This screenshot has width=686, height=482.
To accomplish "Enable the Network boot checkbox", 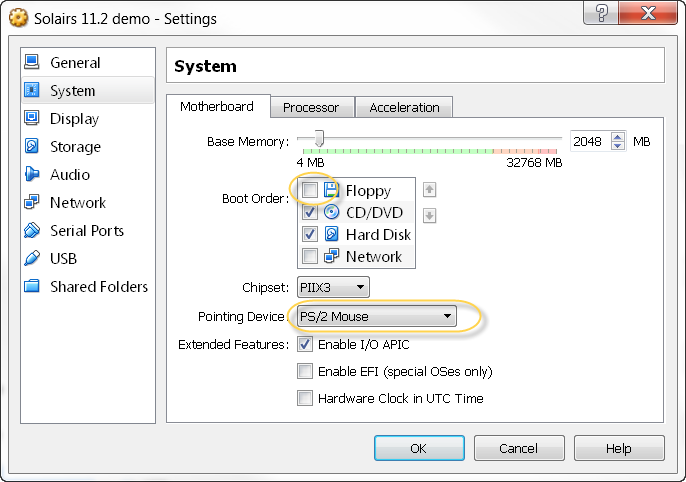I will [x=310, y=256].
